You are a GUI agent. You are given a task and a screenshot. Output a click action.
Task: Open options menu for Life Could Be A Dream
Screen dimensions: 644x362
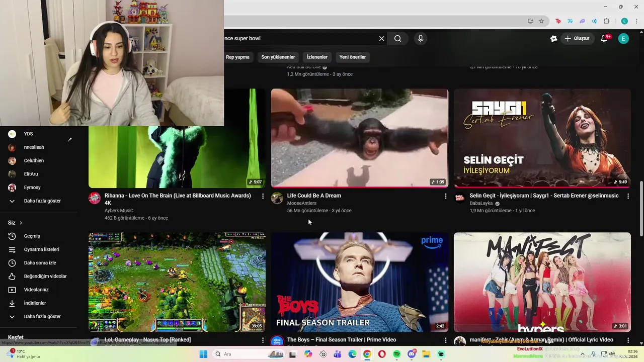tap(445, 196)
